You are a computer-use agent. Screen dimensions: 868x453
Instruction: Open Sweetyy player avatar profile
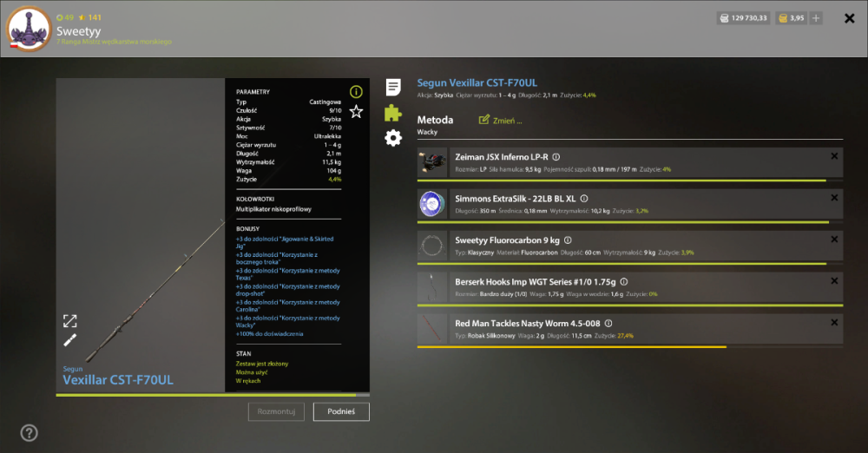(29, 29)
